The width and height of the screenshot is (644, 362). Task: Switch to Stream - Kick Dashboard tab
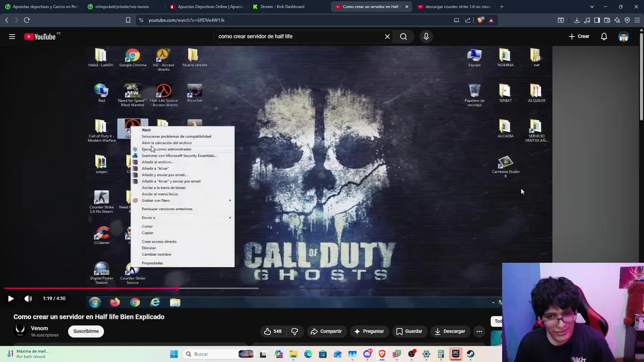pyautogui.click(x=289, y=7)
